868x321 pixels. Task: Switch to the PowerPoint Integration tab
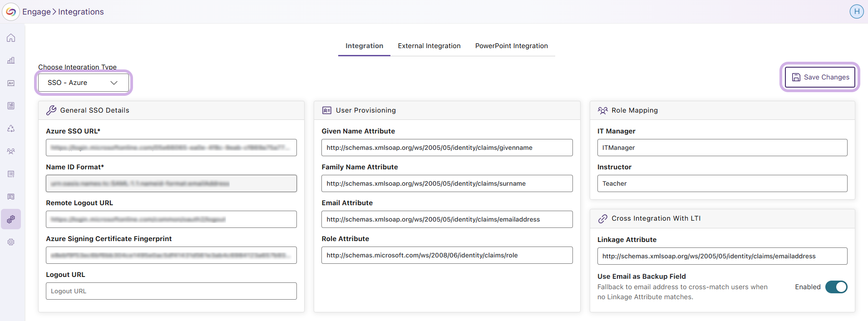tap(512, 46)
